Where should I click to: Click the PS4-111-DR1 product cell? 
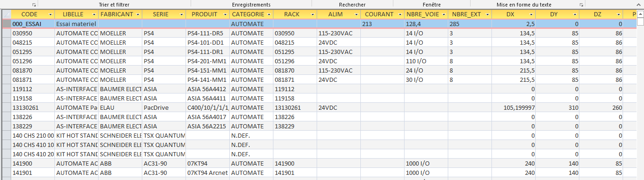click(x=207, y=52)
